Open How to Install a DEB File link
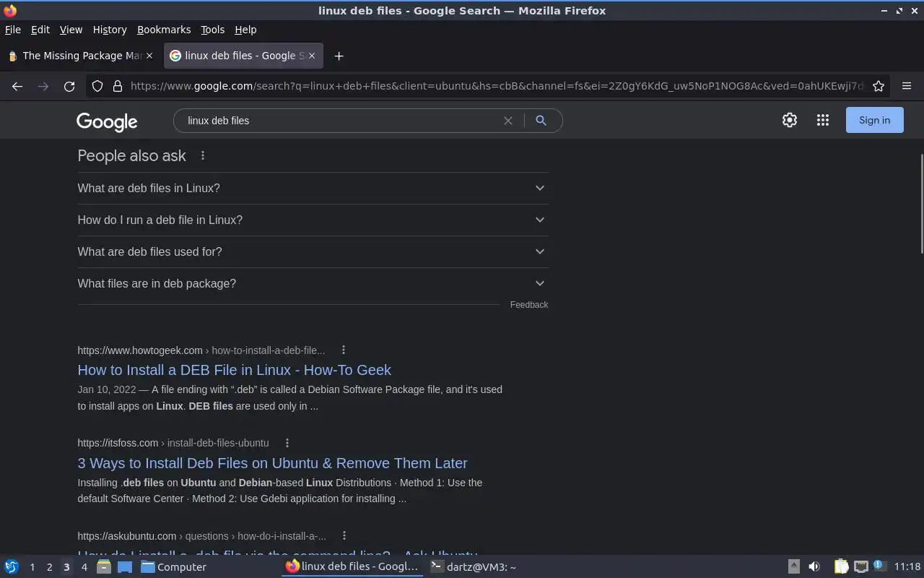Viewport: 924px width, 578px height. (x=234, y=370)
